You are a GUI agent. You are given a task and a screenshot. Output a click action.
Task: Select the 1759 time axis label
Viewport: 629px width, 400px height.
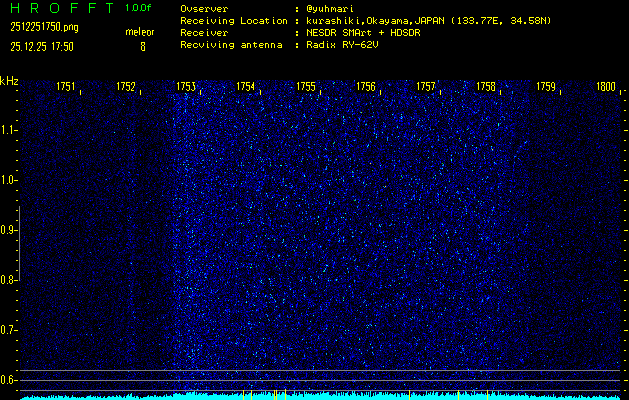[x=546, y=86]
